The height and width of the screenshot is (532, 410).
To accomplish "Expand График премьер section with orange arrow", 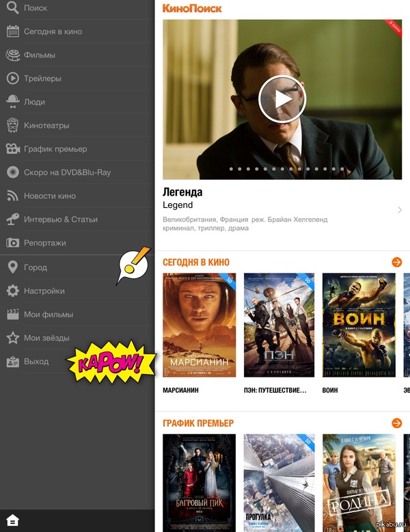I will pyautogui.click(x=396, y=423).
